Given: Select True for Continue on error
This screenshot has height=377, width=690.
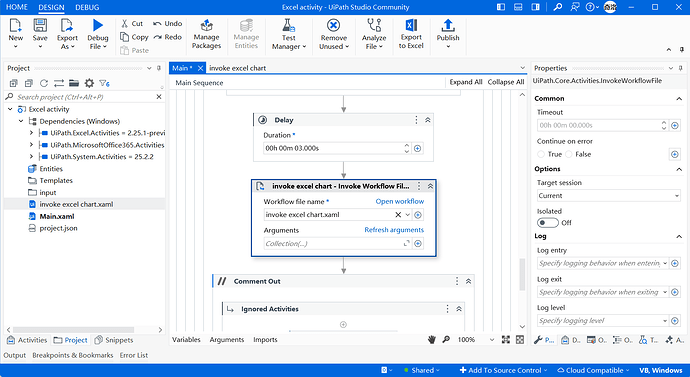Looking at the screenshot, I should (541, 154).
